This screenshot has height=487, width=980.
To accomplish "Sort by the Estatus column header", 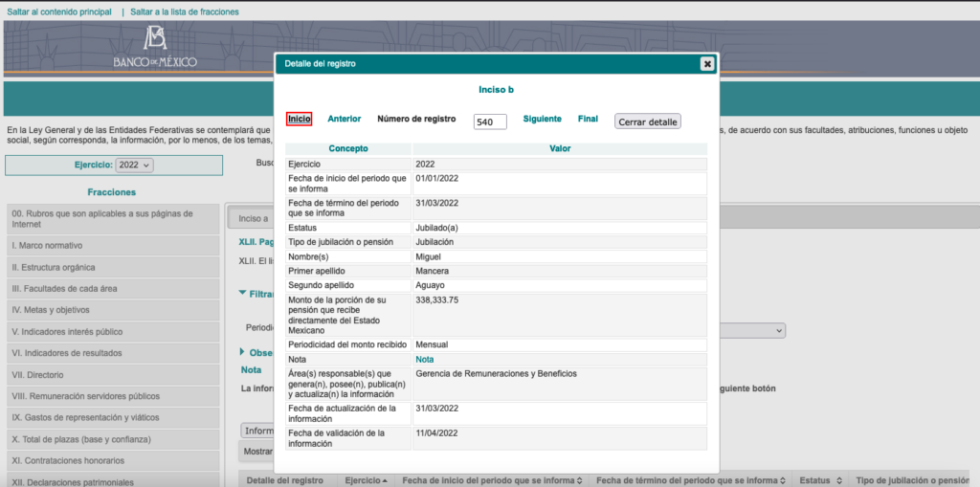I will (819, 480).
